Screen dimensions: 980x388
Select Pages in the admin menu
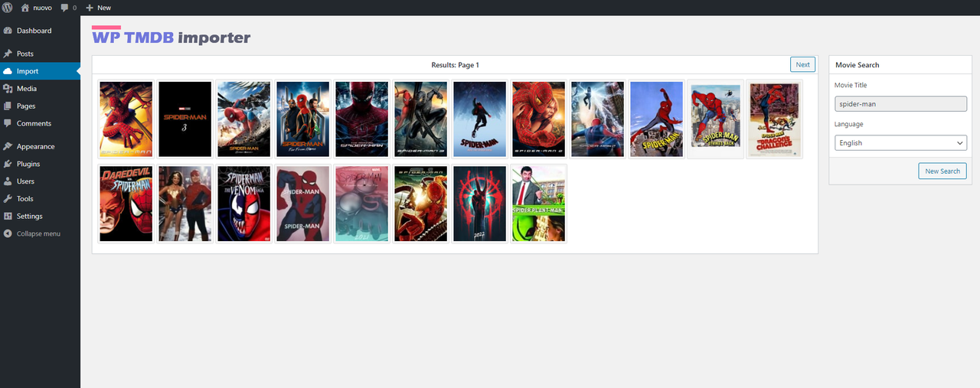click(x=26, y=106)
